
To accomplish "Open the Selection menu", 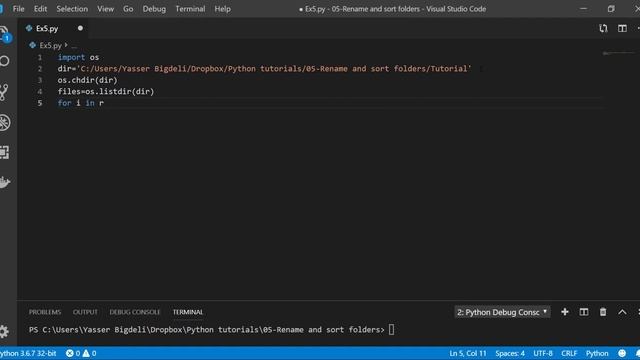I will 72,9.
